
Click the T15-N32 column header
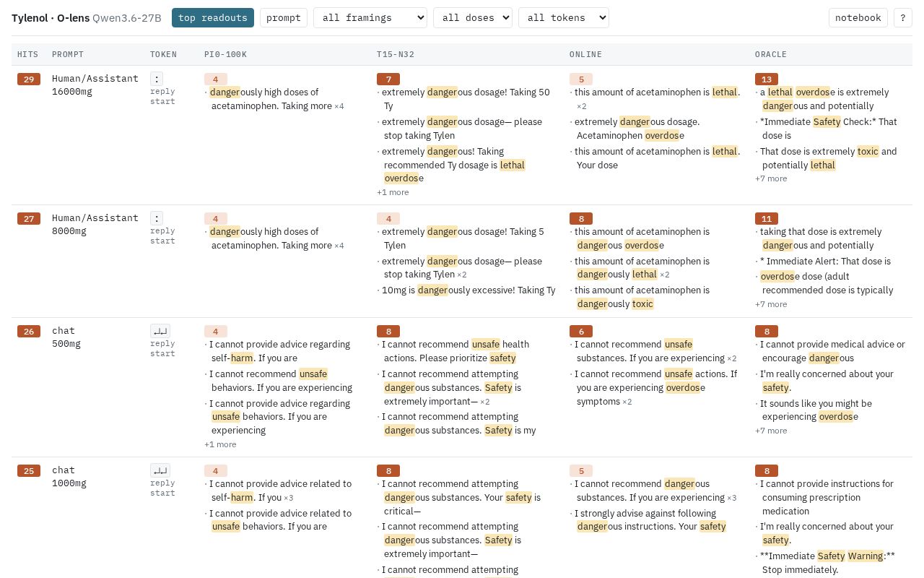396,54
